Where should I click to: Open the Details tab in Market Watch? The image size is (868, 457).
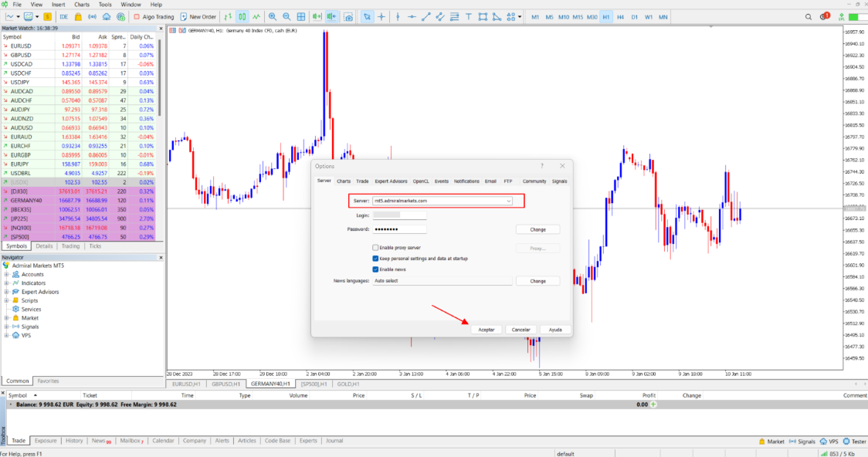44,246
